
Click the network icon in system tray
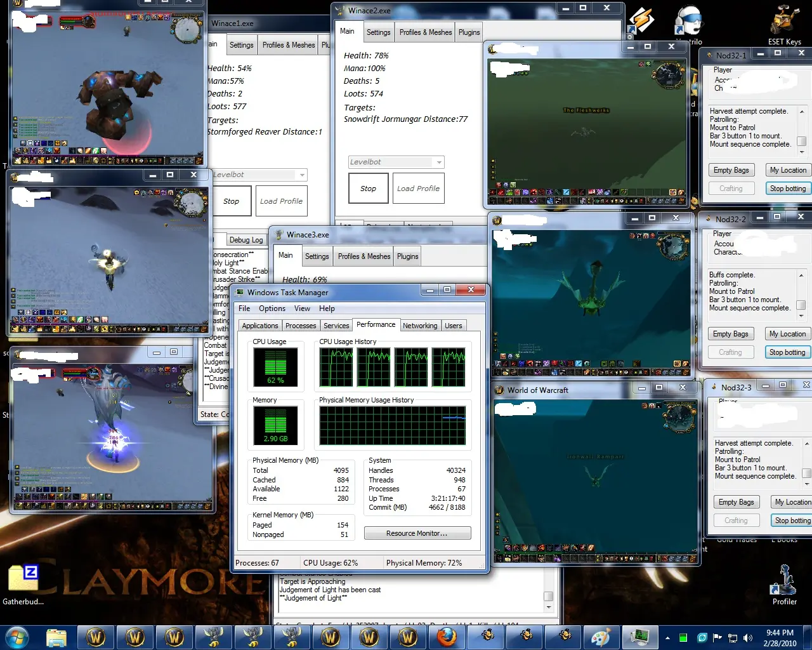click(733, 637)
